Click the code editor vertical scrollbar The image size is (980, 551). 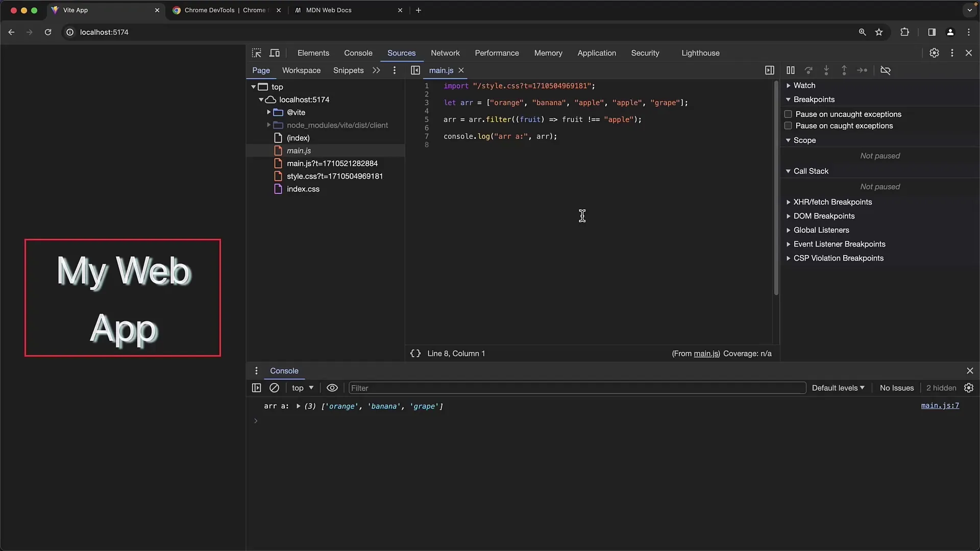coord(776,188)
